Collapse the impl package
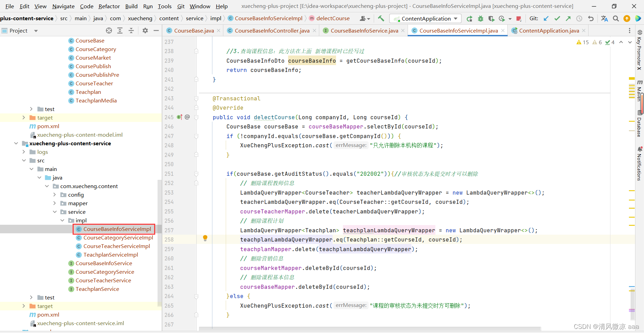Screen dimensions: 644x333 point(62,220)
